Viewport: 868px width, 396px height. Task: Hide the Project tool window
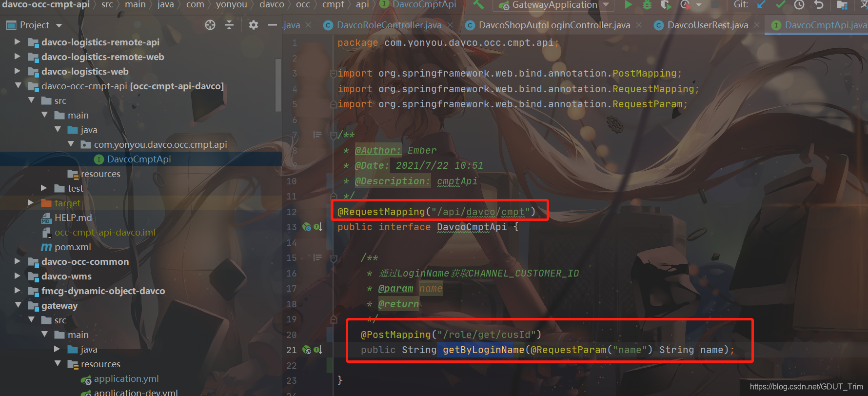pyautogui.click(x=272, y=25)
